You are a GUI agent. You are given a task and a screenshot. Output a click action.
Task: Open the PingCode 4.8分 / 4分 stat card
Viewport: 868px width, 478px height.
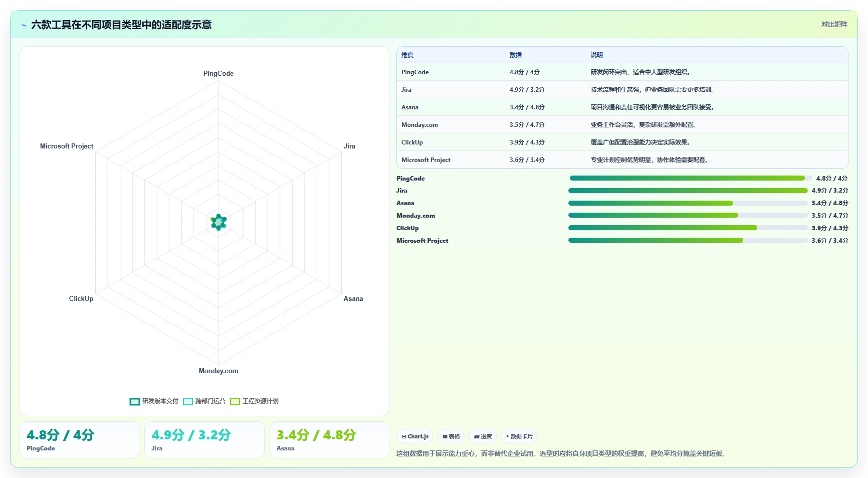79,440
